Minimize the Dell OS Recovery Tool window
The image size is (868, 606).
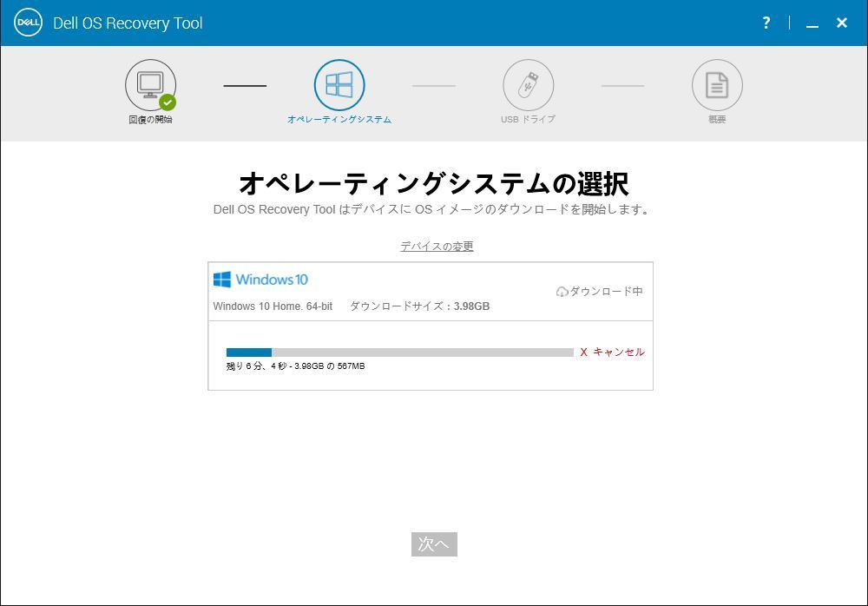point(812,25)
